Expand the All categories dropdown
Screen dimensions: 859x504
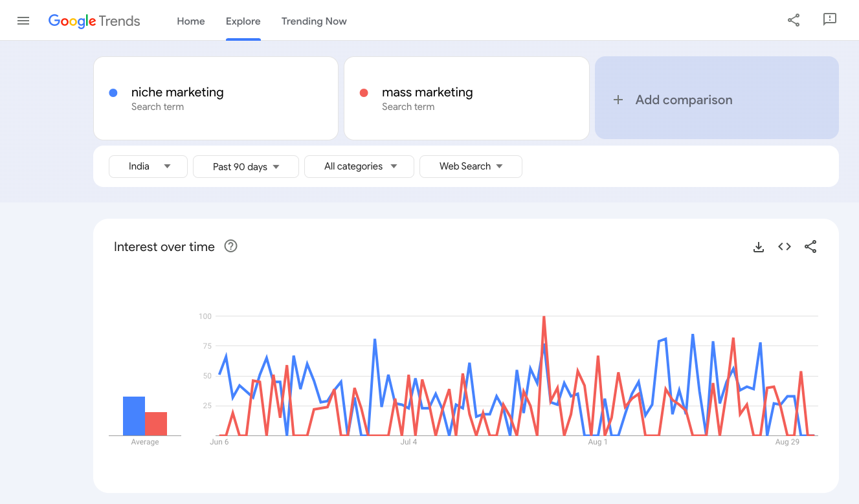359,166
